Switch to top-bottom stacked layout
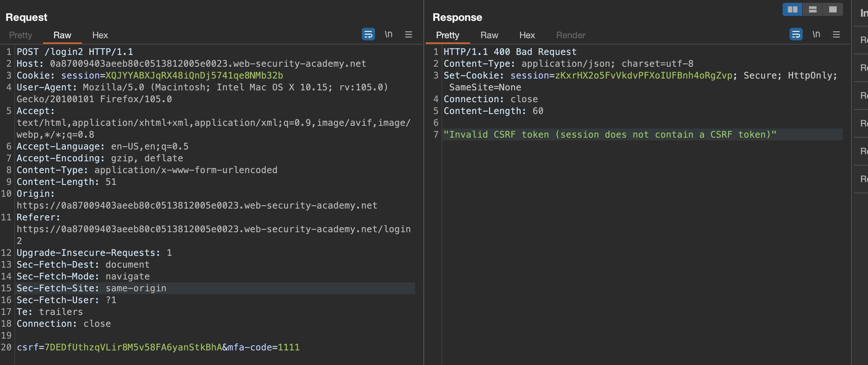This screenshot has height=365, width=868. [812, 9]
